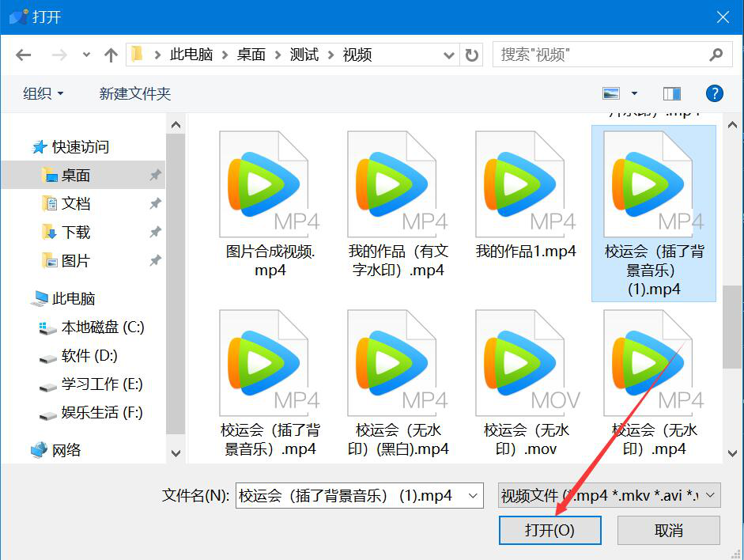The height and width of the screenshot is (560, 744).
Task: Select file icon 校运会（插了背景音乐）.mp4
Action: tap(270, 363)
